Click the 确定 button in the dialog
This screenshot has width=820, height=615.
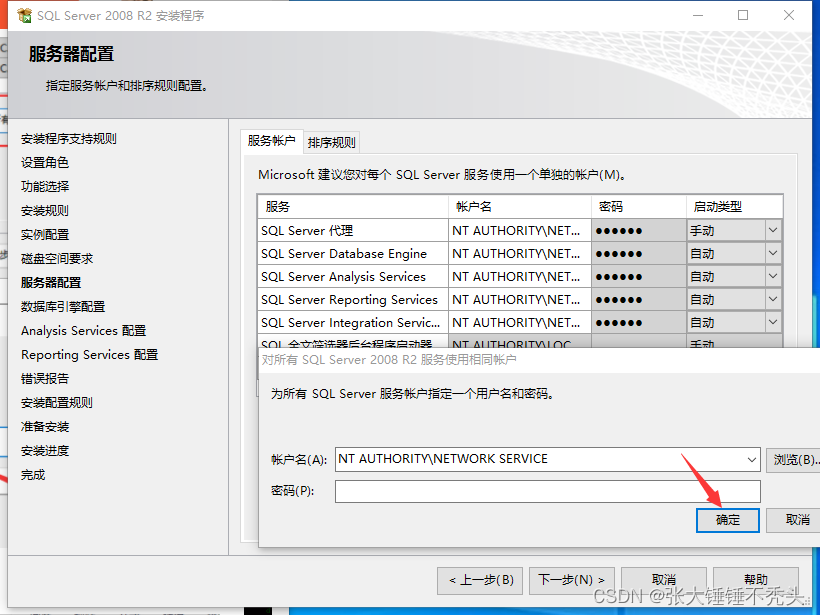click(727, 520)
